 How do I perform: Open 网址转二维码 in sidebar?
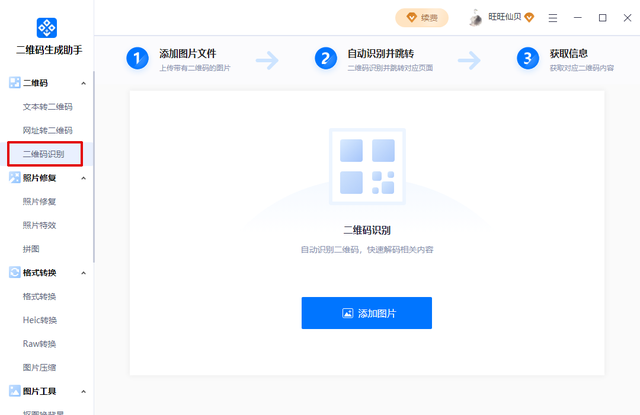(47, 131)
